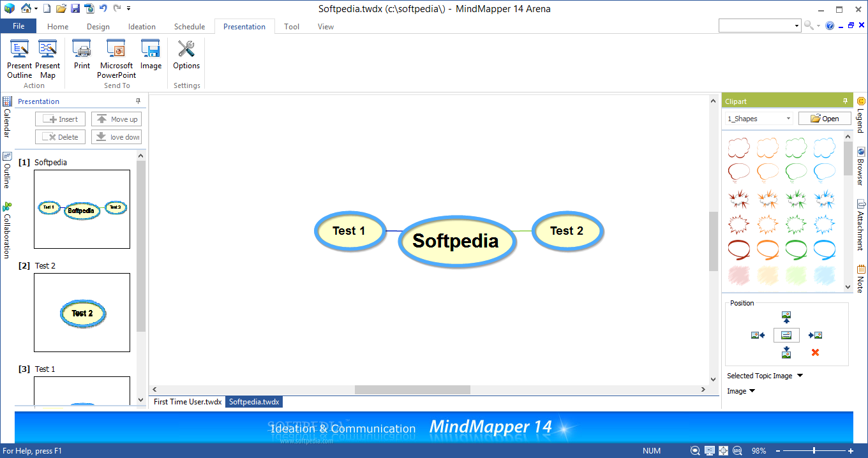This screenshot has height=458, width=868.
Task: Toggle center-topic view icon in status bar
Action: [x=723, y=451]
